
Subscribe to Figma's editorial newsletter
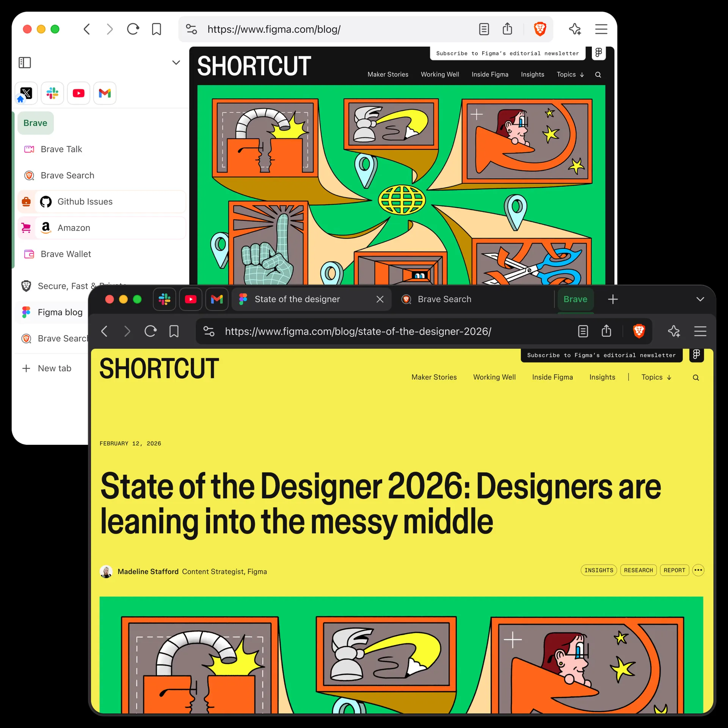point(601,355)
